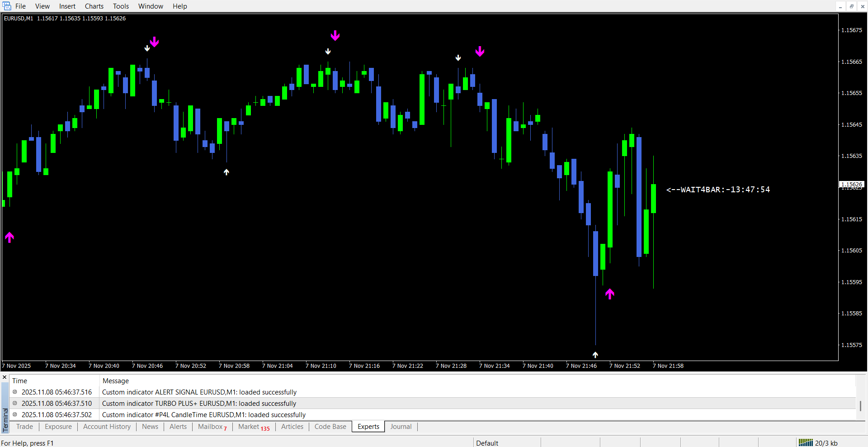Click the Terminal log vertical scrollbar
The image size is (868, 447).
click(x=860, y=405)
